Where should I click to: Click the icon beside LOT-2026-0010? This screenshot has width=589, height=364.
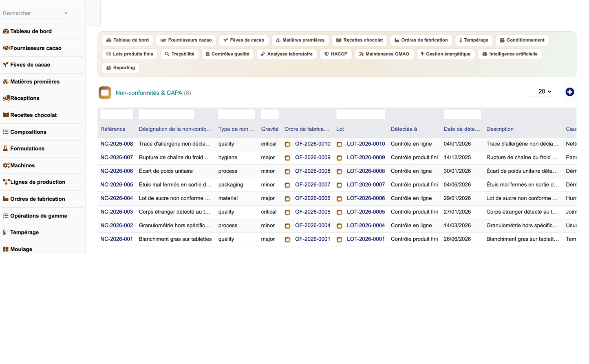coord(339,144)
